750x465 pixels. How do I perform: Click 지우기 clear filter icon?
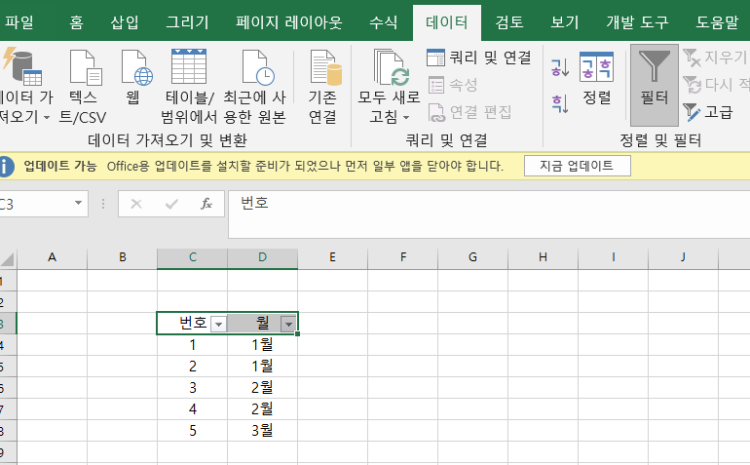(x=691, y=57)
